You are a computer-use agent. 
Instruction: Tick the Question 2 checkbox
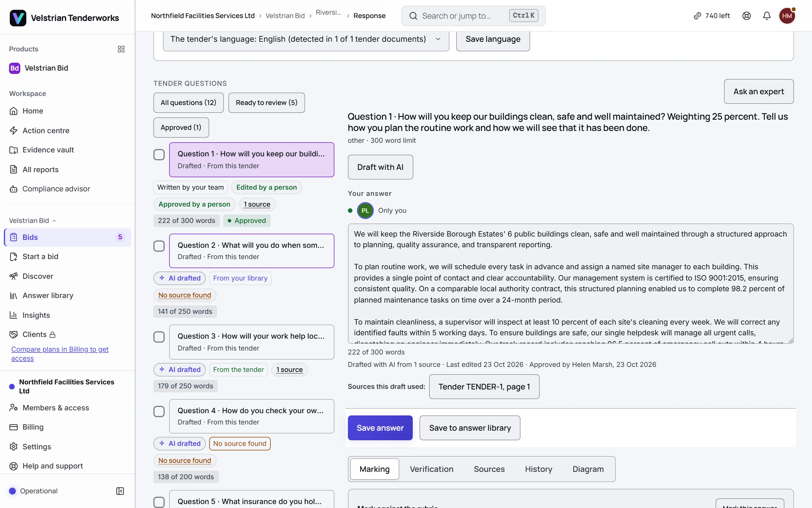[159, 246]
